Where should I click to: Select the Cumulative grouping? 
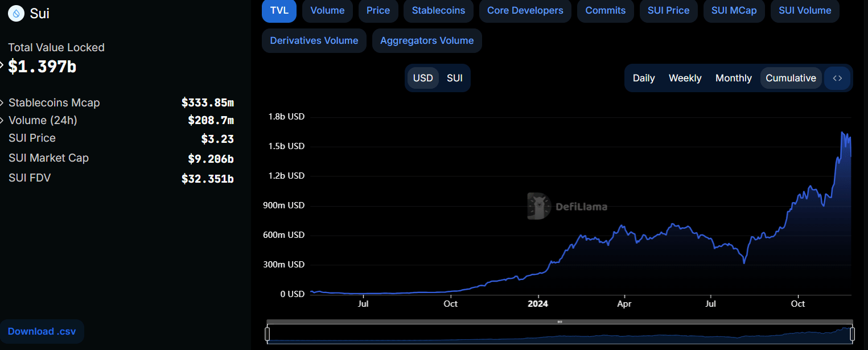coord(791,78)
